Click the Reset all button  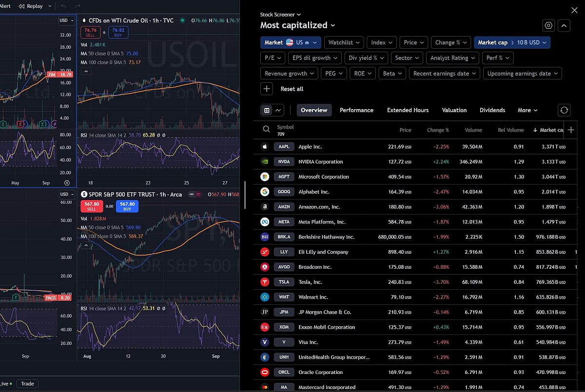point(292,89)
